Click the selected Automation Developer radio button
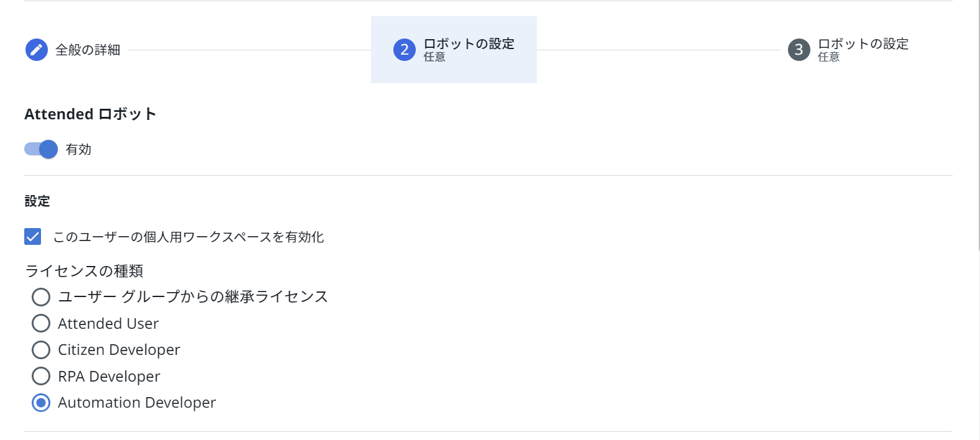 click(x=41, y=403)
